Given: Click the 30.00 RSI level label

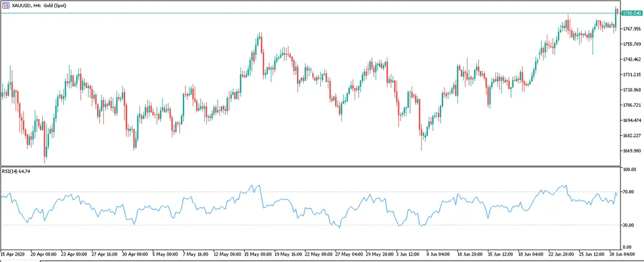Looking at the screenshot, I should [628, 225].
